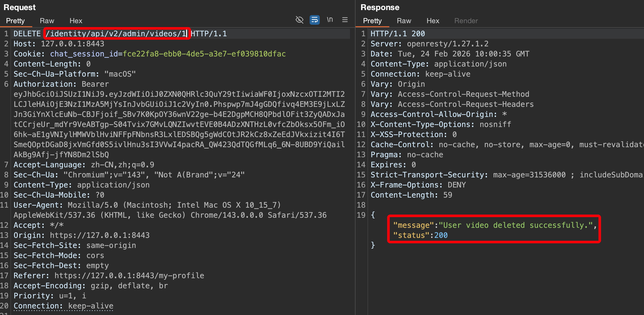Toggle hide non-printable characters eye icon

coord(299,20)
